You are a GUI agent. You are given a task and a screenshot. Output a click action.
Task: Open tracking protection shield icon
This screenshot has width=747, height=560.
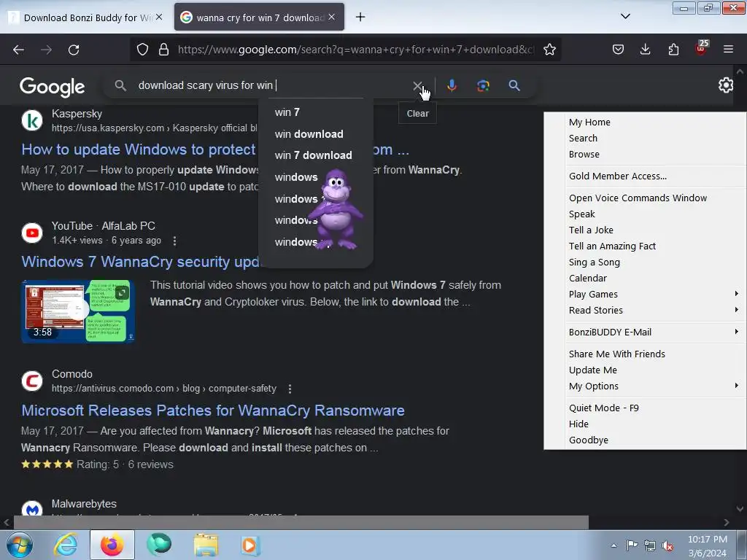[x=142, y=50]
